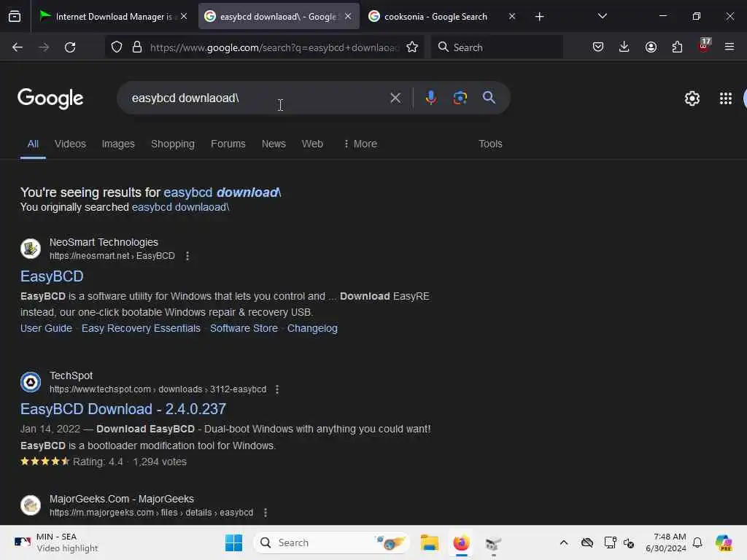Save page to Pocket
747x560 pixels.
598,47
